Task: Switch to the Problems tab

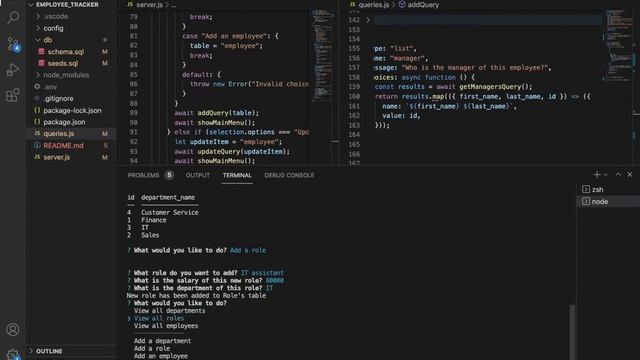Action: (143, 175)
